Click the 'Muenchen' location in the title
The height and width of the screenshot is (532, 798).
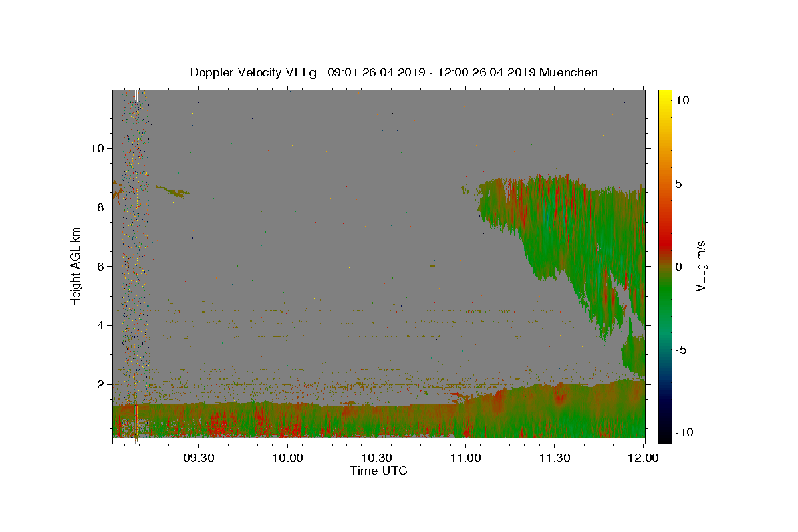(569, 72)
